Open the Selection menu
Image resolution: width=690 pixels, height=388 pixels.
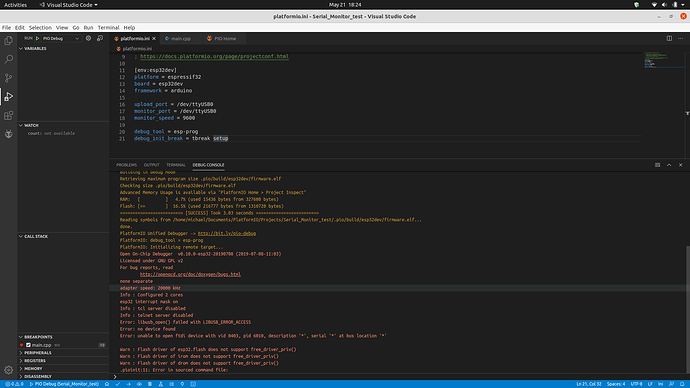[x=40, y=27]
